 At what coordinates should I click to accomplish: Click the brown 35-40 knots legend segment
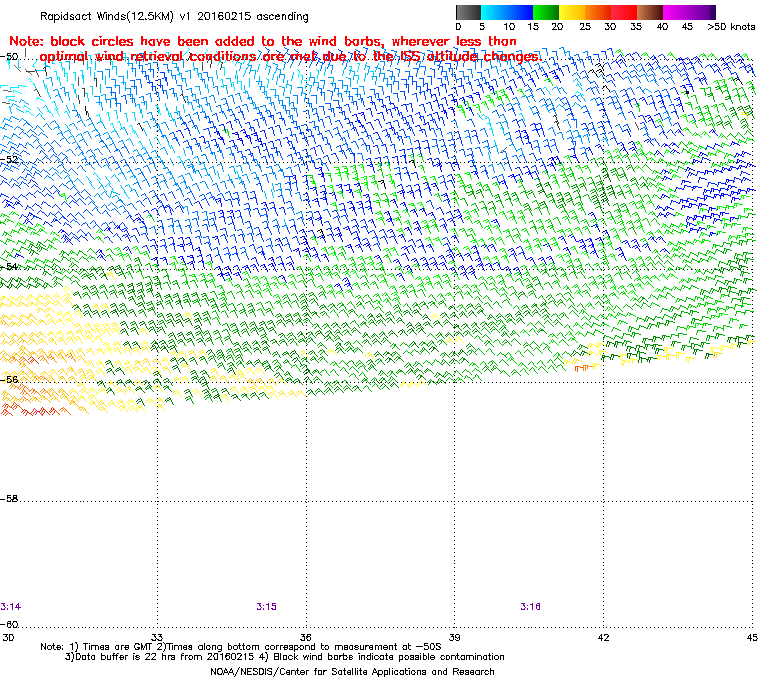(650, 12)
